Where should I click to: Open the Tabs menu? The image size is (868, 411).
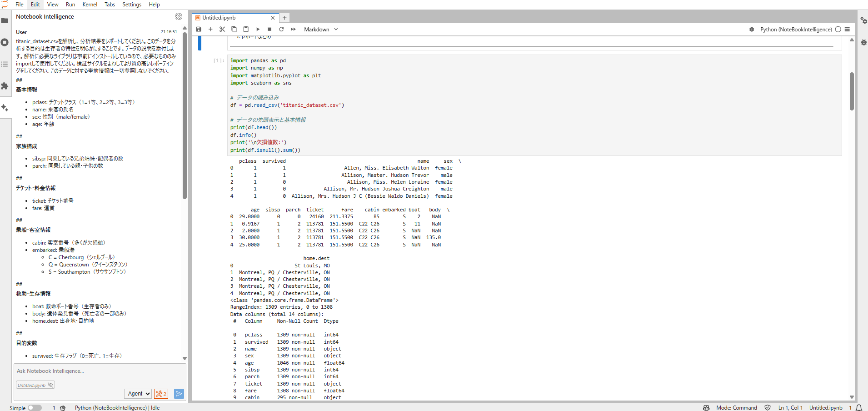tap(110, 5)
